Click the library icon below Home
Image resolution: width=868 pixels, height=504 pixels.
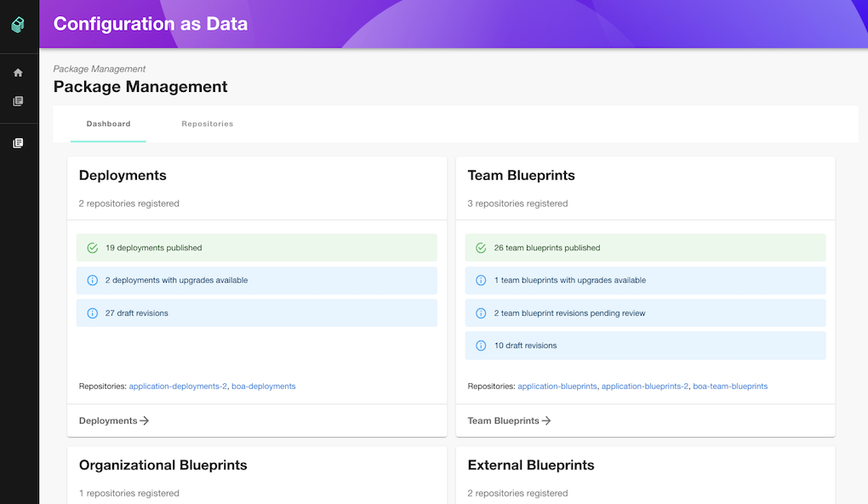[x=18, y=100]
